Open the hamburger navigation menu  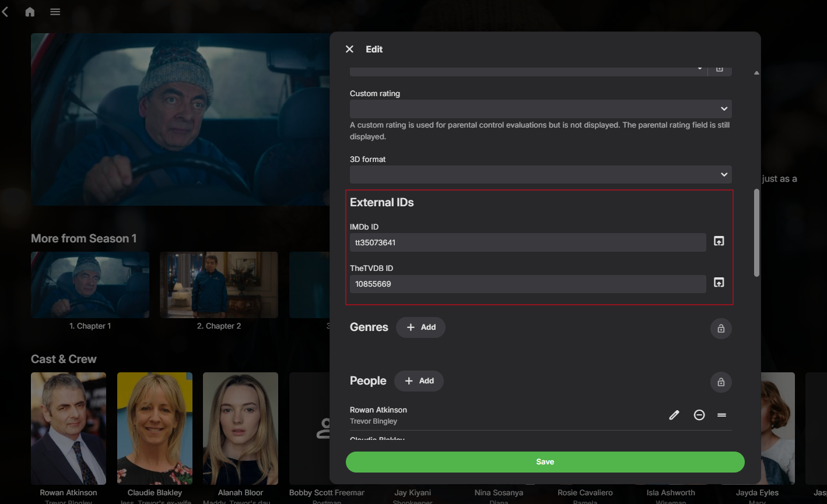coord(55,12)
